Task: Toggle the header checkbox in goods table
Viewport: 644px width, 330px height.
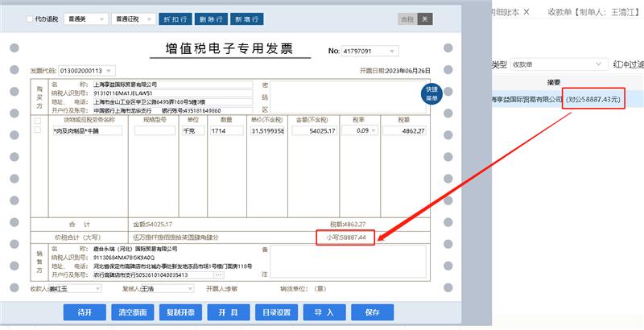Action: [38, 120]
